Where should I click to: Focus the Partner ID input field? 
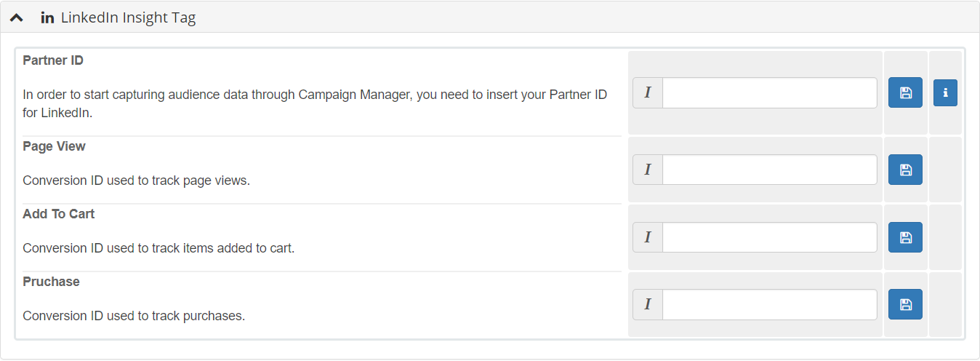pyautogui.click(x=770, y=92)
